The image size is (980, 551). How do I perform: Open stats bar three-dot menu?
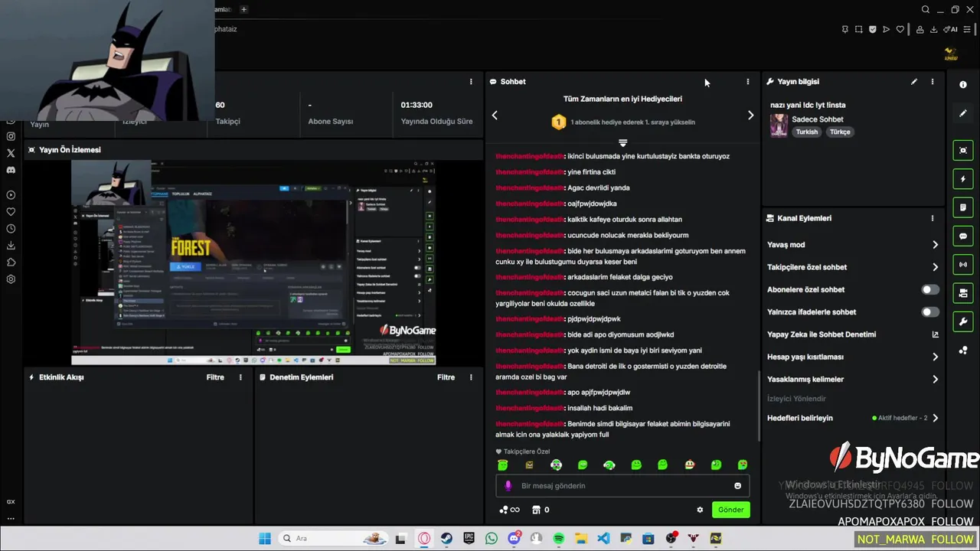coord(471,81)
